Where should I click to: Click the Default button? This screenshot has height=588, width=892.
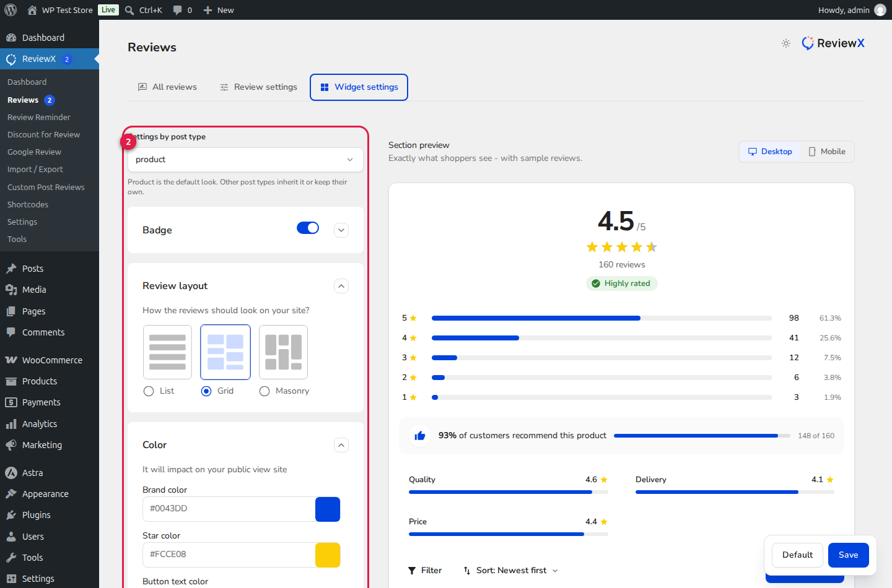[797, 555]
